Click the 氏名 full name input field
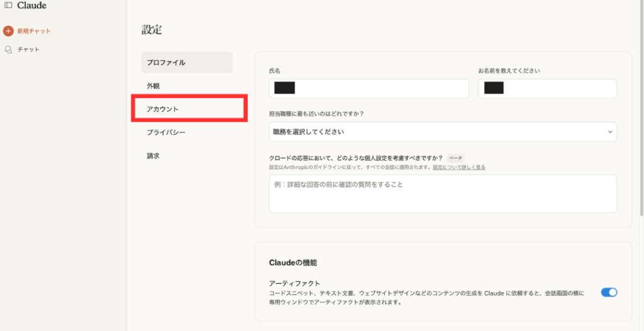The height and width of the screenshot is (331, 644). (x=369, y=89)
